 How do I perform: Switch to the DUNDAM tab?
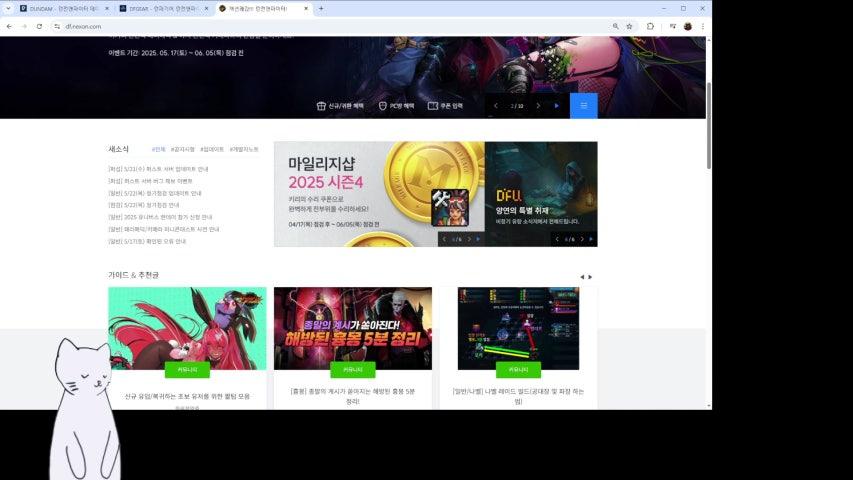pos(64,9)
